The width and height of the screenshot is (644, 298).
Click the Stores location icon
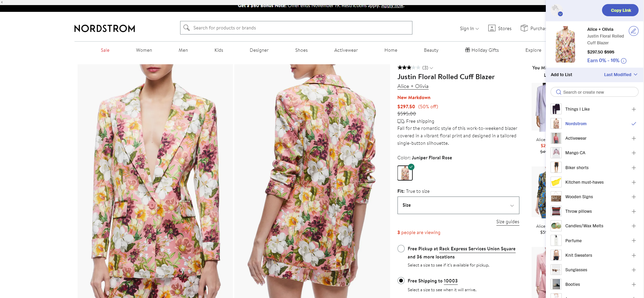tap(492, 28)
